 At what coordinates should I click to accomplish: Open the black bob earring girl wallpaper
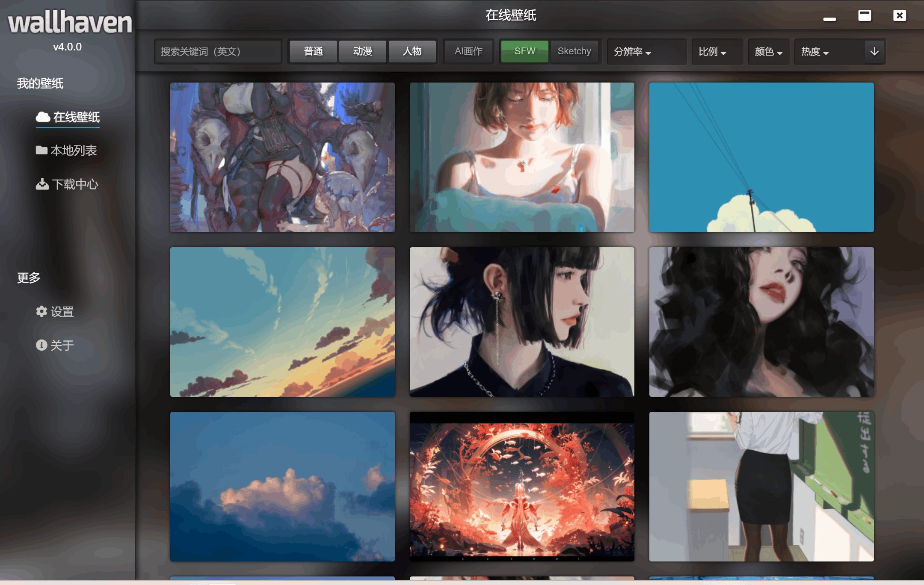tap(522, 322)
